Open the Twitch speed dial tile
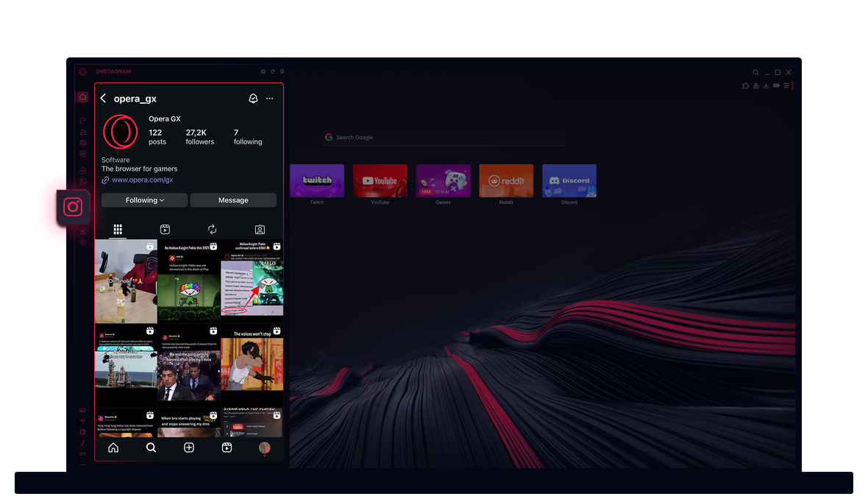Viewport: 868px width, 502px height. click(317, 181)
